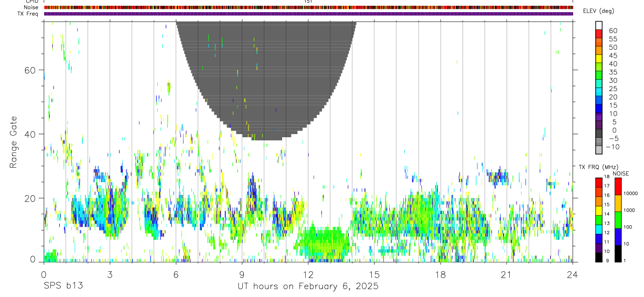Image resolution: width=644 pixels, height=297 pixels.
Task: Click the Range Gate axis tick label "40"
Action: click(x=30, y=134)
